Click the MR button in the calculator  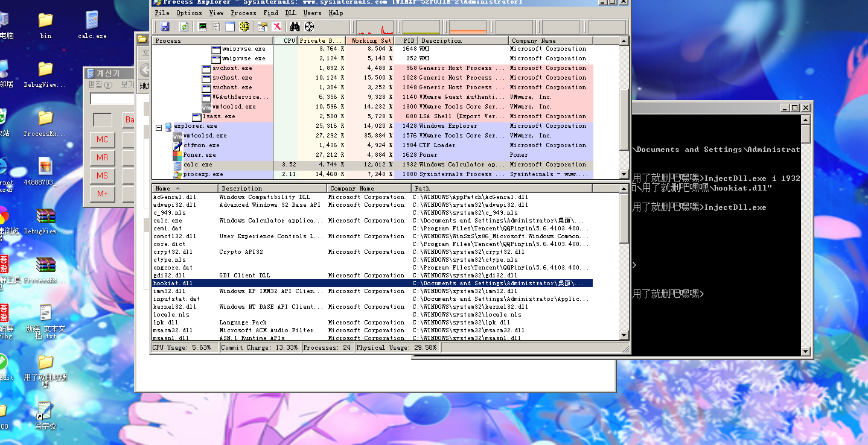[103, 157]
